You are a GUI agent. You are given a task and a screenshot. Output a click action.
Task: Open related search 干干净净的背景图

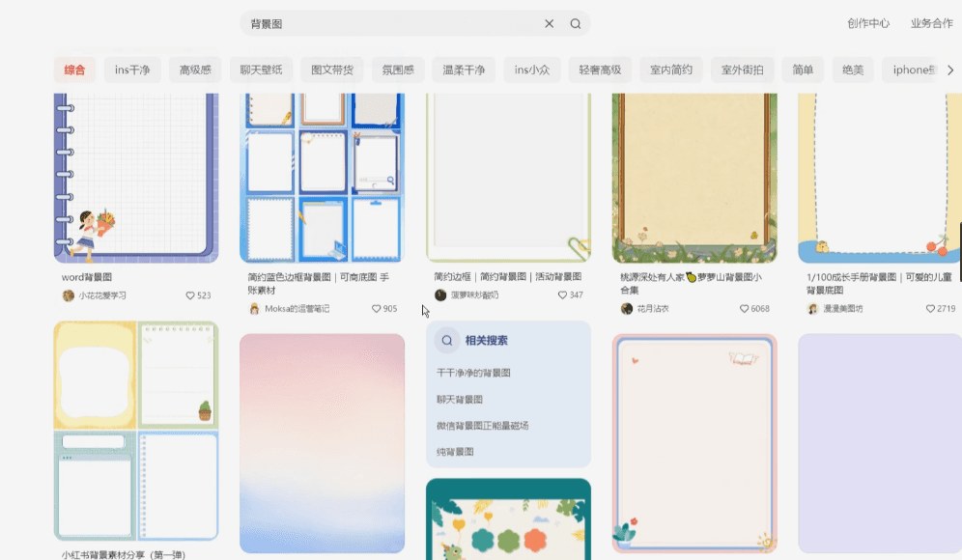(x=473, y=373)
